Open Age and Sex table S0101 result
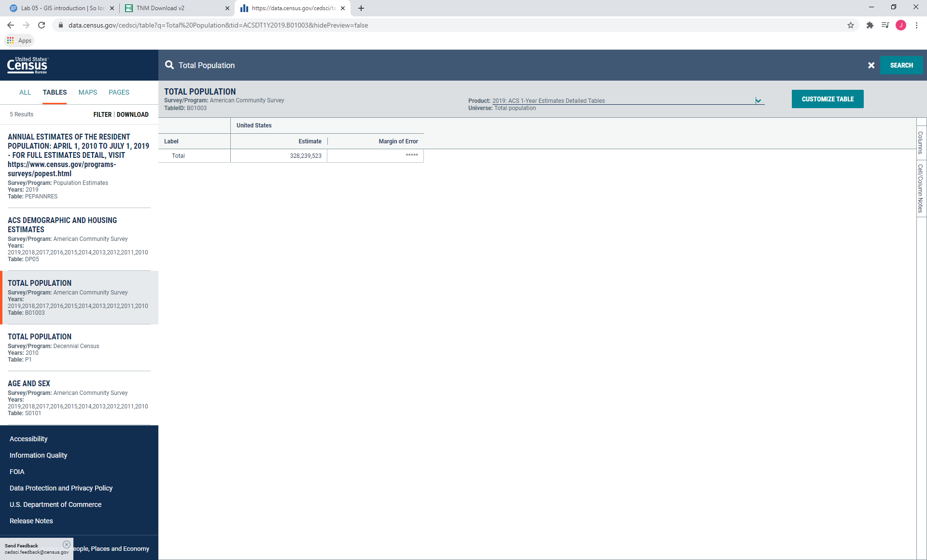 79,398
